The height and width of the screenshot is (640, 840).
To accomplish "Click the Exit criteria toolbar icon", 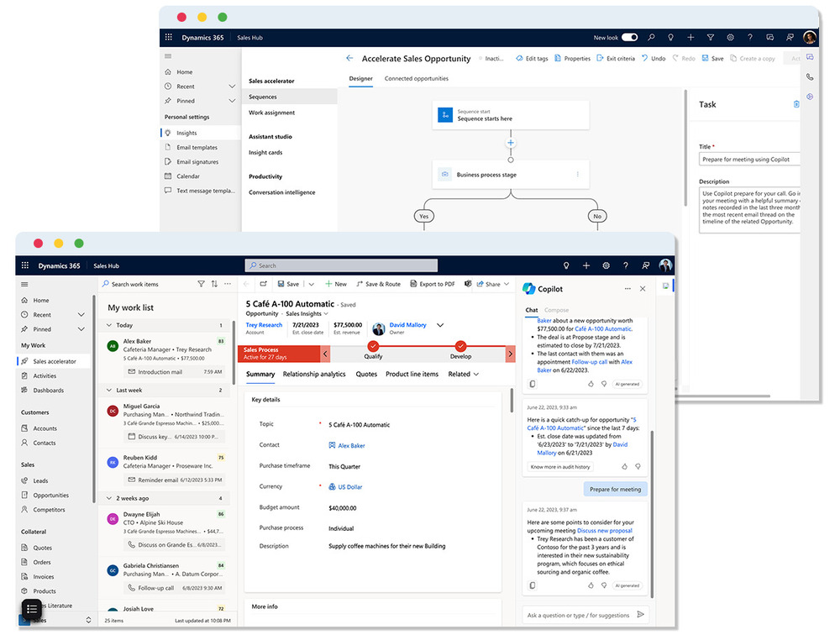I will point(600,59).
